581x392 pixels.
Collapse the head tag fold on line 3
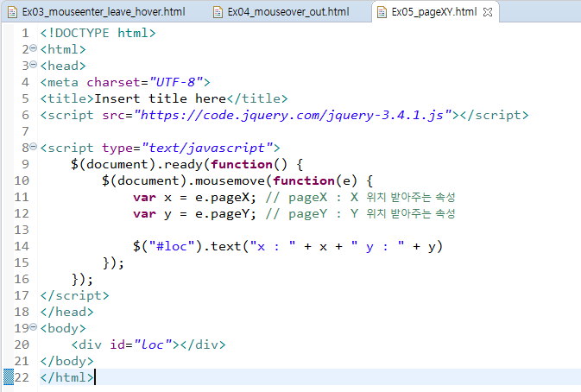(34, 65)
